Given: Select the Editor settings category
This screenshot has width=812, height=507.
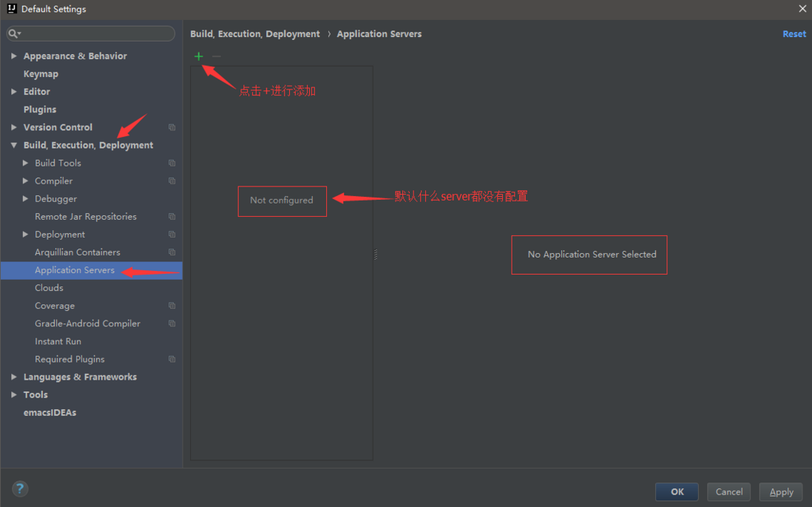Looking at the screenshot, I should tap(37, 92).
